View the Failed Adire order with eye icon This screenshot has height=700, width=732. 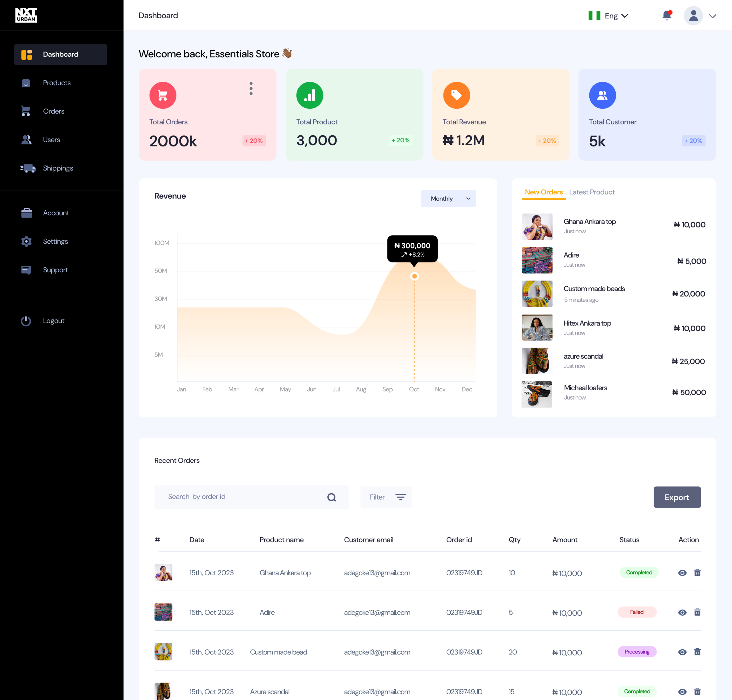[682, 612]
